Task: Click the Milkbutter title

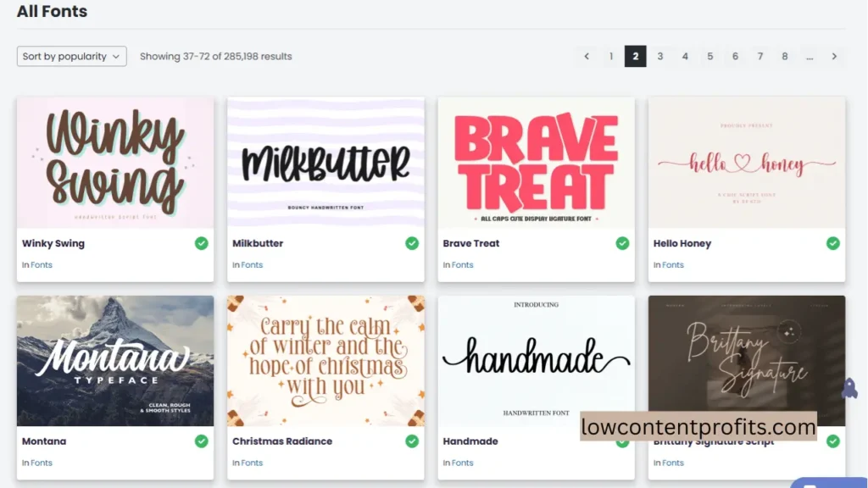Action: pyautogui.click(x=258, y=243)
